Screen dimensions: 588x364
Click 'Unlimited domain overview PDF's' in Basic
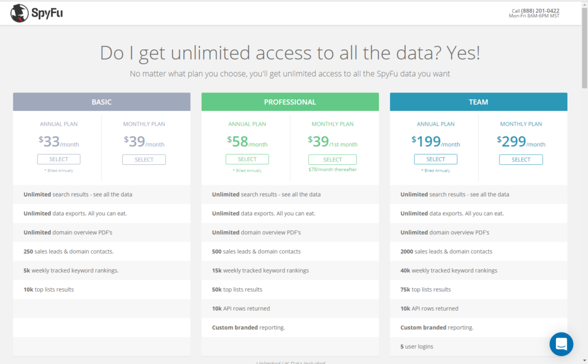[68, 233]
